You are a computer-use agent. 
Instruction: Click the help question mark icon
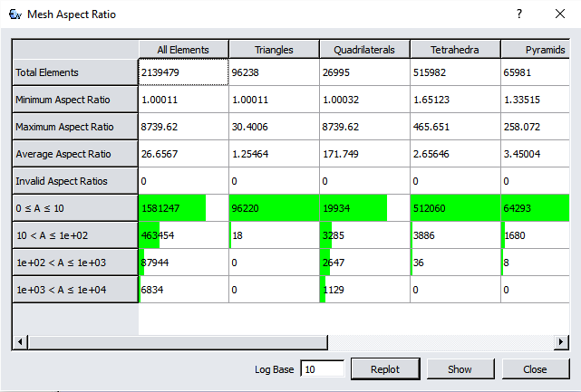pos(519,14)
